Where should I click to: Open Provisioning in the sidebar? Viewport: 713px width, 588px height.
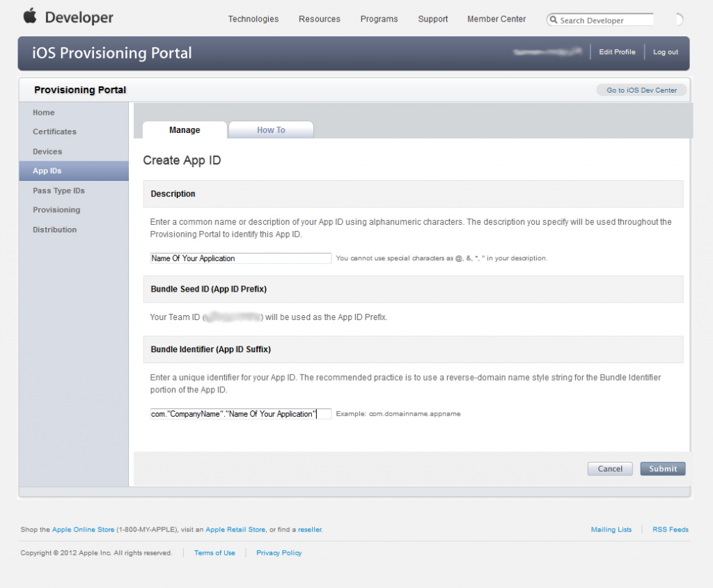[x=56, y=210]
